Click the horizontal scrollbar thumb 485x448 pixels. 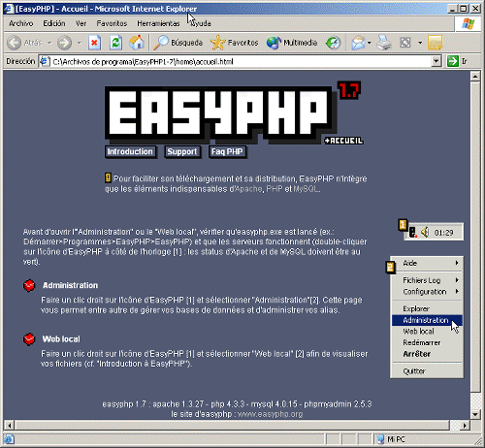(232, 426)
